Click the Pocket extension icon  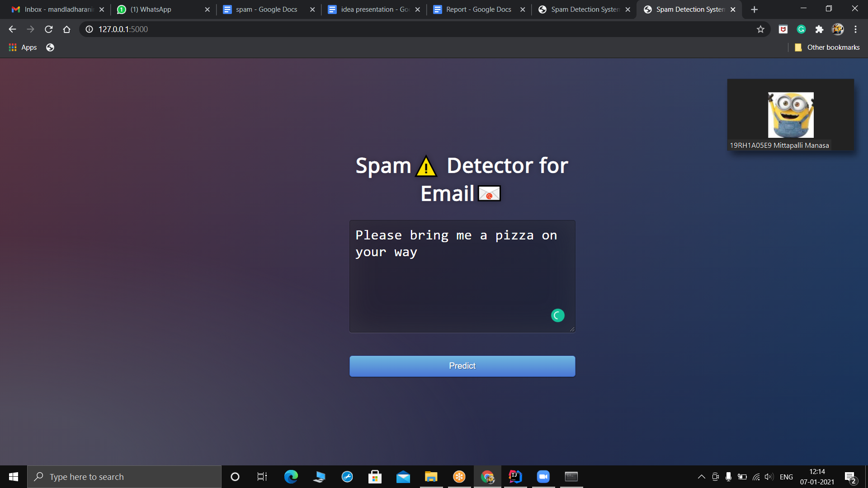[x=783, y=29]
